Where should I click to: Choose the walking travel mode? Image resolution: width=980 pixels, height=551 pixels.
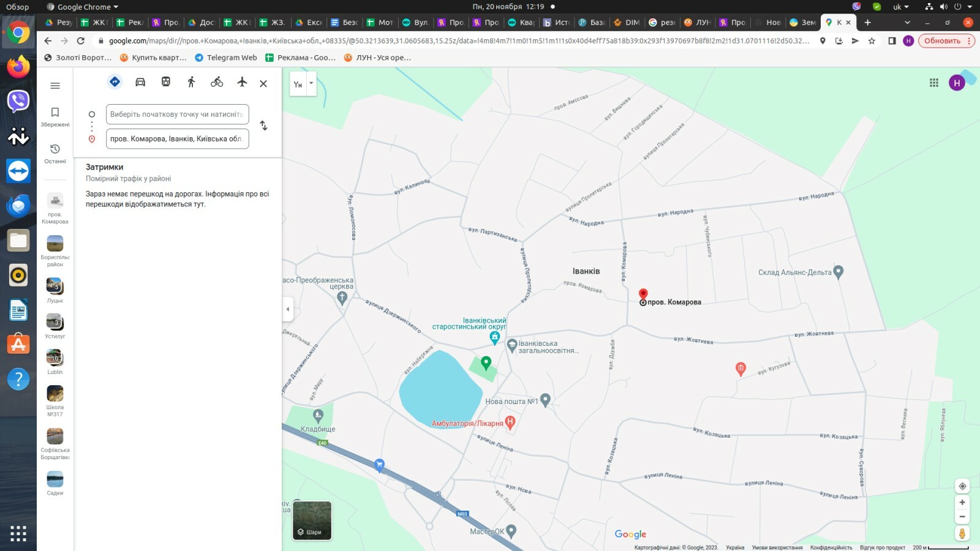point(191,83)
